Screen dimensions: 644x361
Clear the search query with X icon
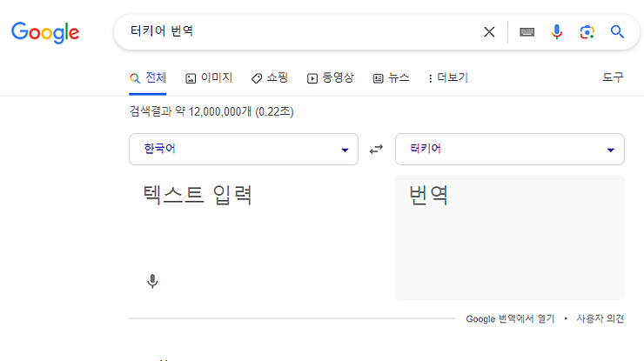click(x=489, y=32)
